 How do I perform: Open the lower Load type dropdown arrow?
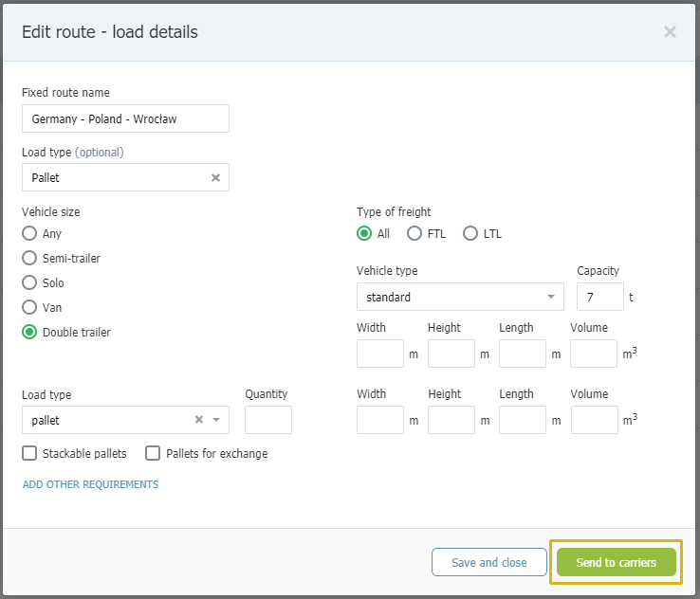[216, 420]
